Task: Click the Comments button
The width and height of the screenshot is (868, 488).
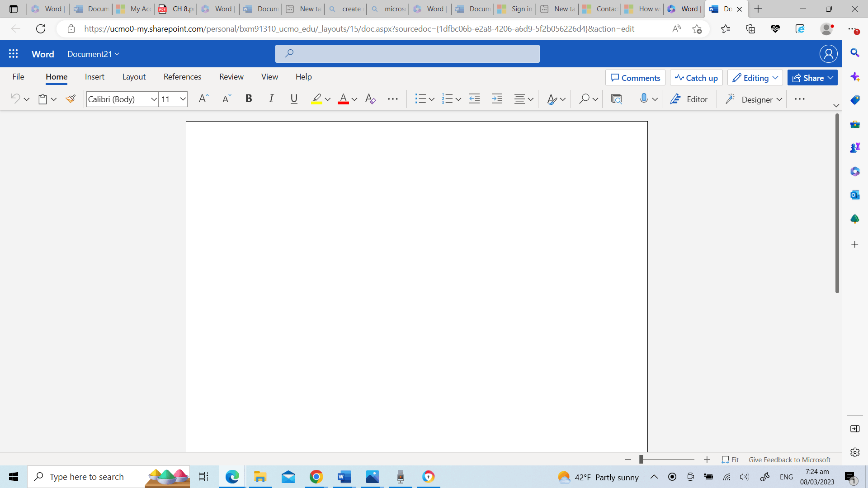Action: coord(635,78)
